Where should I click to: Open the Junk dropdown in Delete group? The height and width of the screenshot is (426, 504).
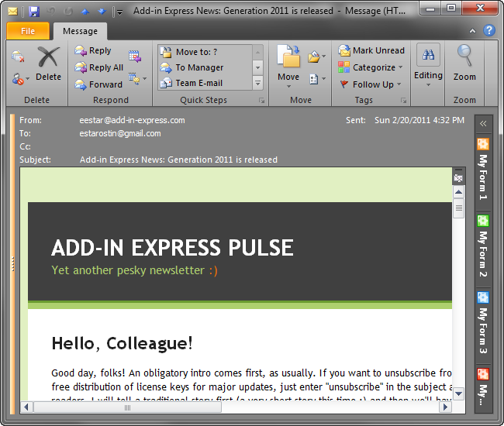pyautogui.click(x=21, y=79)
